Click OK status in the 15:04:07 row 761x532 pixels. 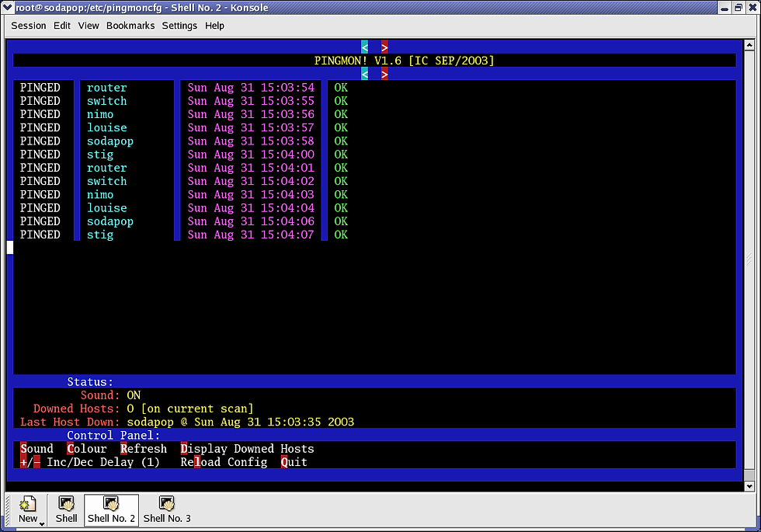tap(341, 235)
